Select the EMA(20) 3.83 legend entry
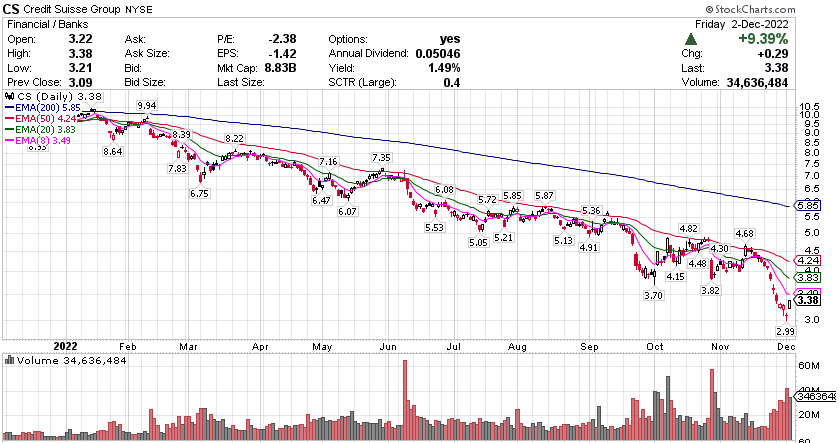 coord(40,129)
